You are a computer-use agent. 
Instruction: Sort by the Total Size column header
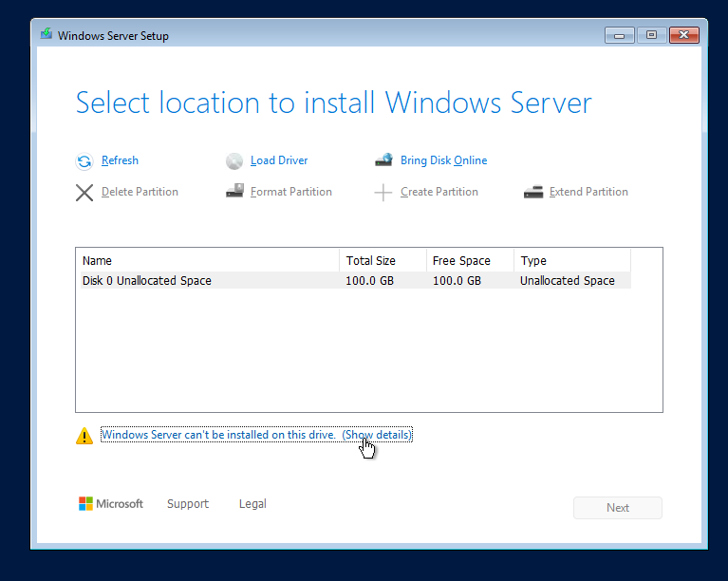point(383,261)
